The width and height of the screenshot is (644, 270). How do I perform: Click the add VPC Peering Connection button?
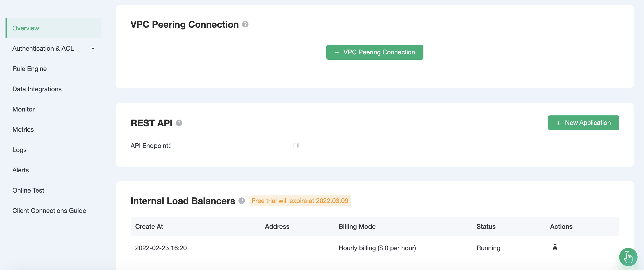point(374,52)
